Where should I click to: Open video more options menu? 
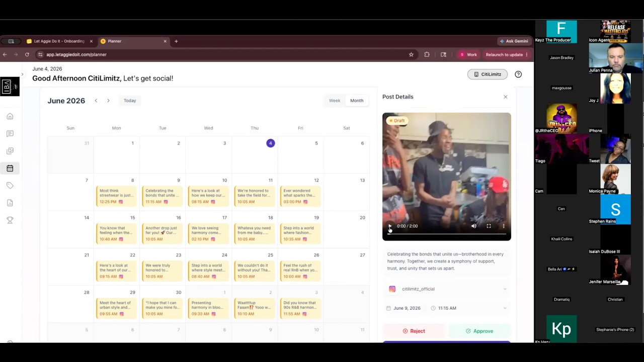coord(504,226)
